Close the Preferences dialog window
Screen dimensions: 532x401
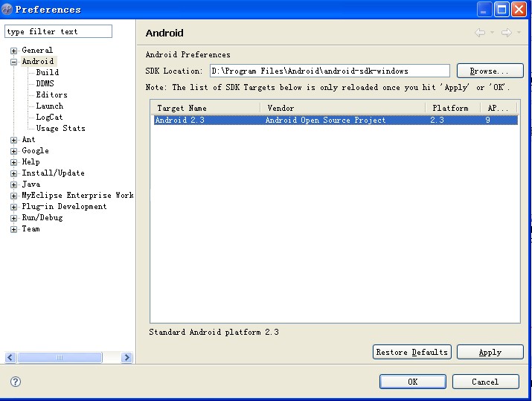(519, 9)
